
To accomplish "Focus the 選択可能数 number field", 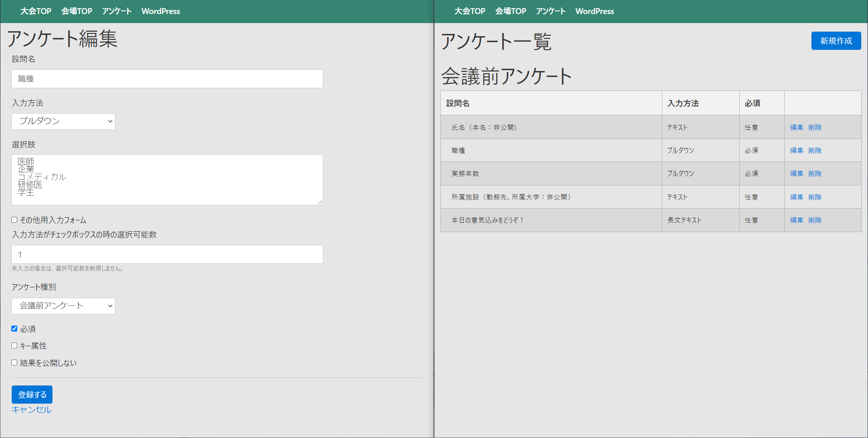I will (x=167, y=254).
